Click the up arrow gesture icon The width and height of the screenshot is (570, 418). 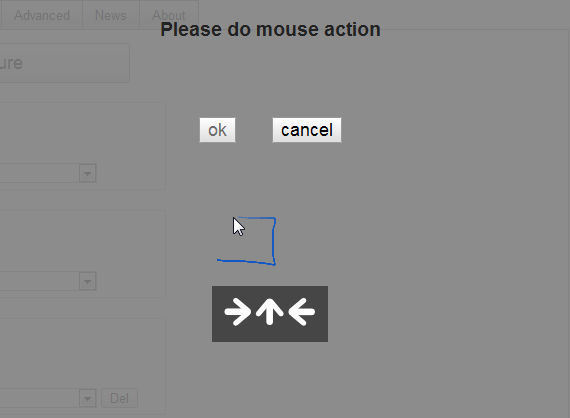[x=269, y=312]
